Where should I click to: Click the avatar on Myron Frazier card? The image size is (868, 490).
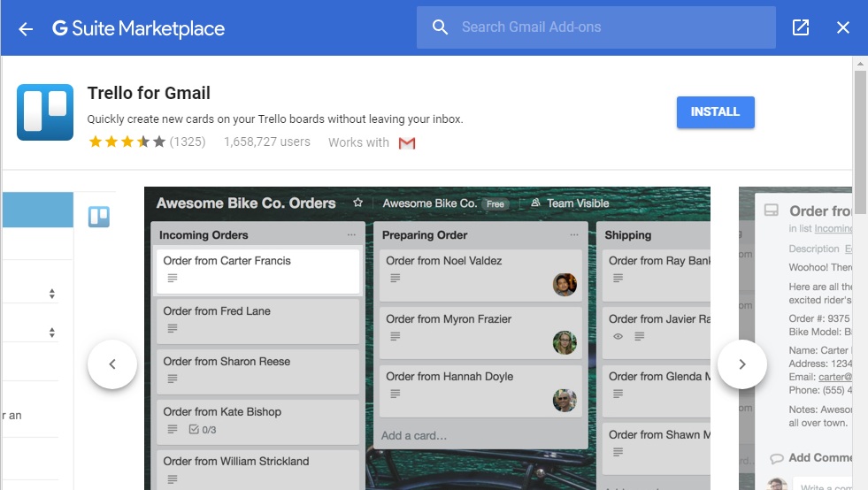click(x=565, y=342)
